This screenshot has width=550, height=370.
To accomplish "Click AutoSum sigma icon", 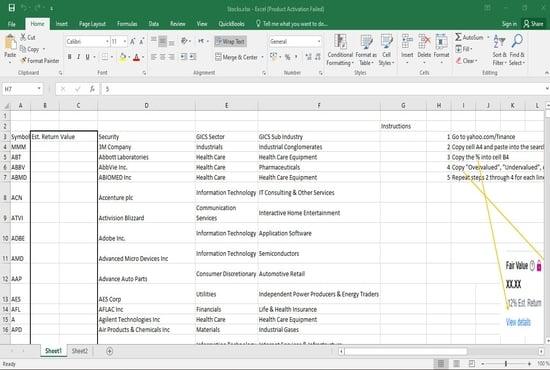I will click(458, 37).
